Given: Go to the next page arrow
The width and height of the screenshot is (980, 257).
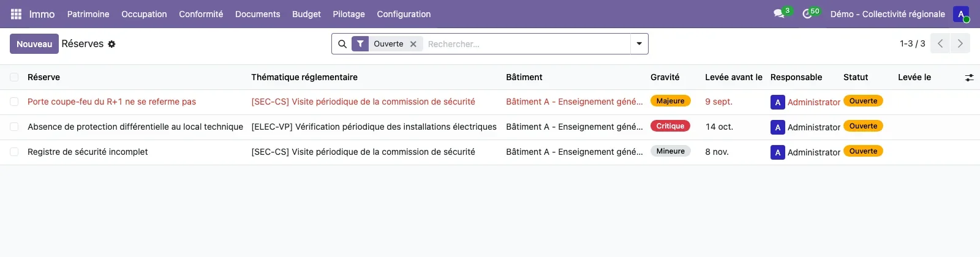Looking at the screenshot, I should coord(960,43).
